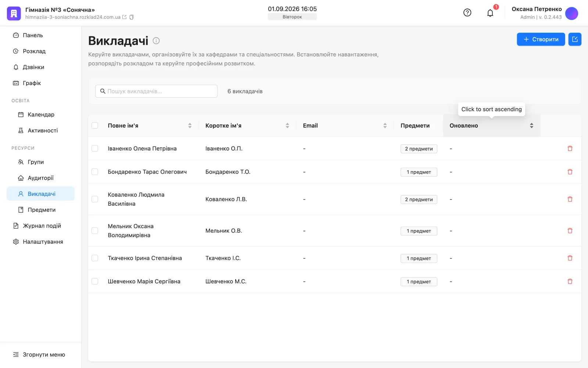Delete Мельник Оксана Володимирівна trash icon
Screen dimensions: 588x368
[x=570, y=231]
